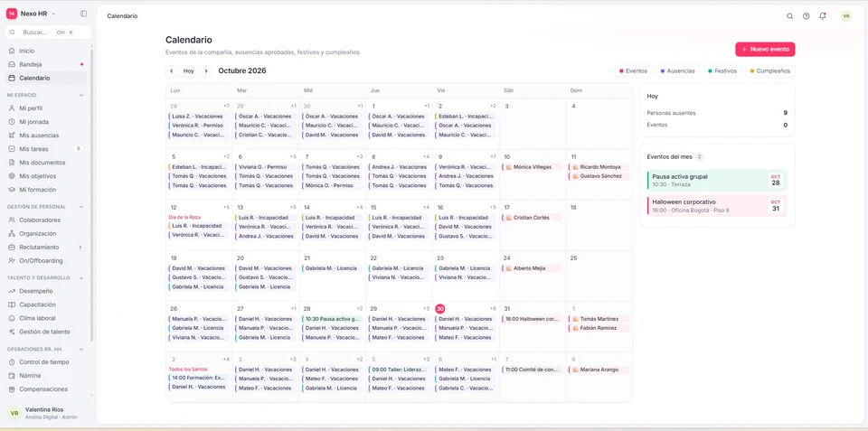The image size is (868, 431).
Task: Expand the Reclutamiento submenu chevron
Action: pyautogui.click(x=80, y=248)
